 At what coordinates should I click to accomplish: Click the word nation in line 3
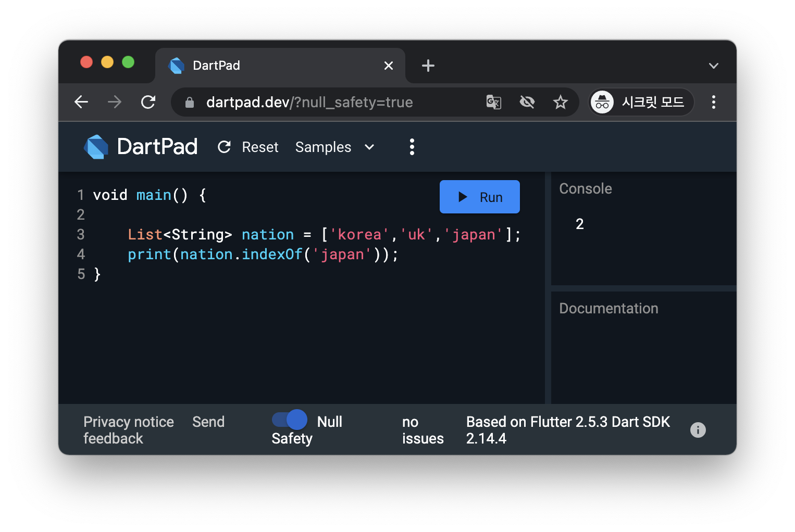click(x=268, y=235)
